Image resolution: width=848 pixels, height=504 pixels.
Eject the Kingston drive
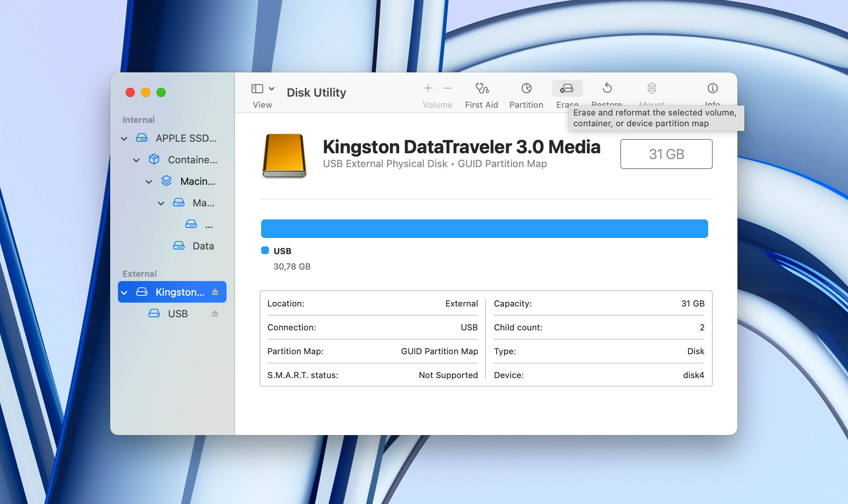(215, 292)
